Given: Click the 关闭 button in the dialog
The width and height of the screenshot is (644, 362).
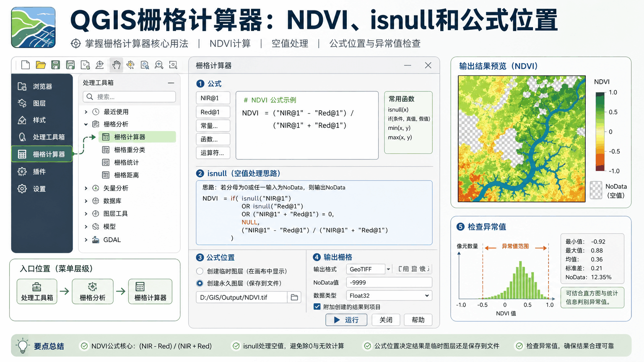Looking at the screenshot, I should pyautogui.click(x=386, y=320).
